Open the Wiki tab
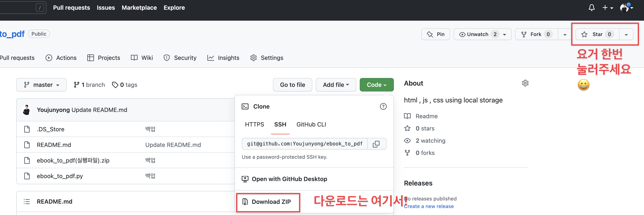 click(x=142, y=58)
